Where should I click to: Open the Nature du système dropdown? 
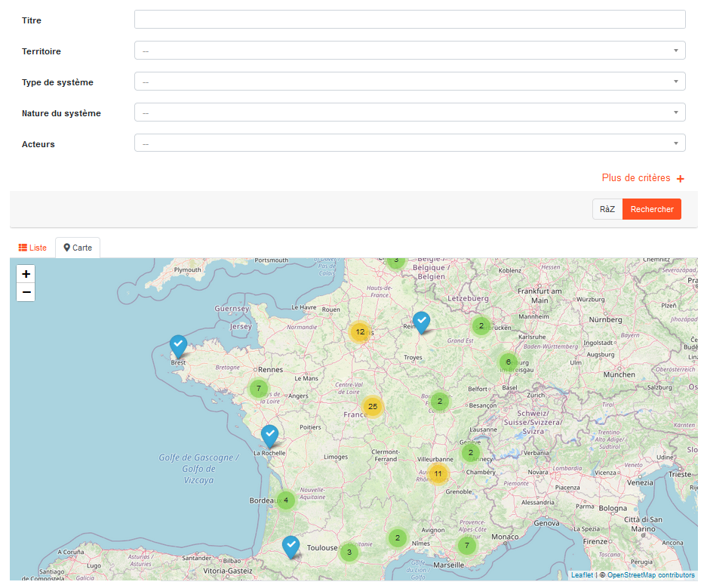pos(410,112)
